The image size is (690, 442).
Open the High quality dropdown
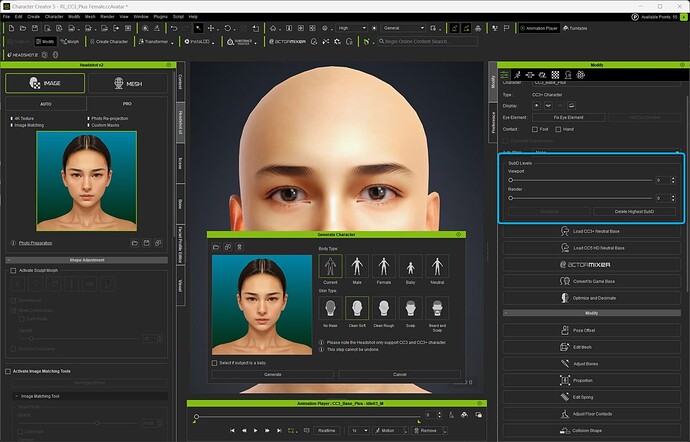pos(352,28)
